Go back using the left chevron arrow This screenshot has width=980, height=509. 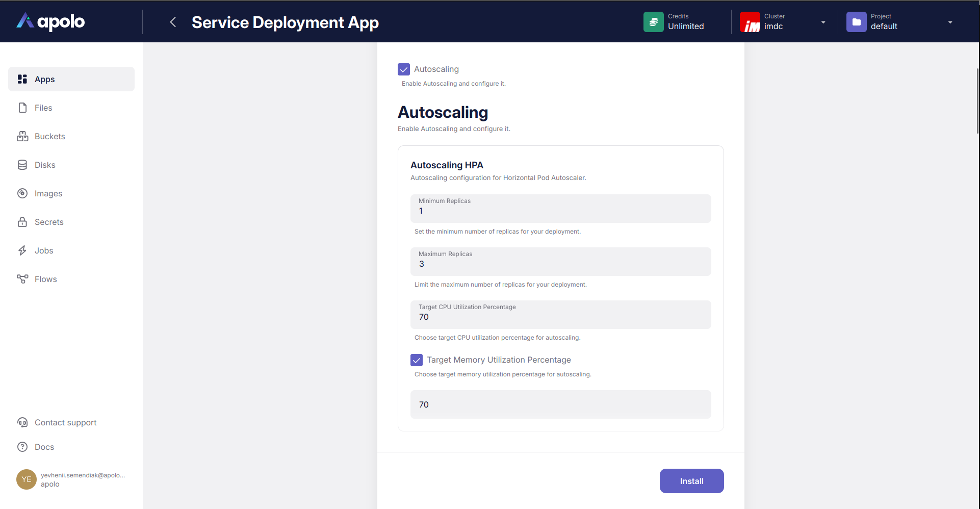(x=173, y=22)
